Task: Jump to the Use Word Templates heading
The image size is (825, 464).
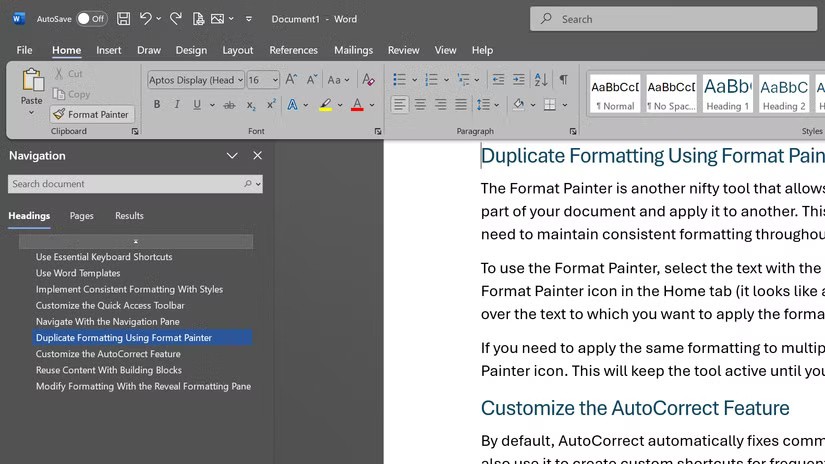Action: tap(78, 273)
